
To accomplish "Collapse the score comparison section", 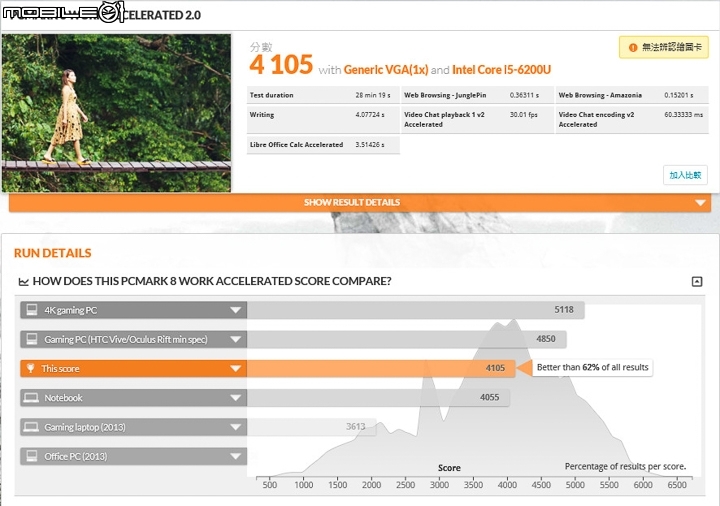I will 697,281.
